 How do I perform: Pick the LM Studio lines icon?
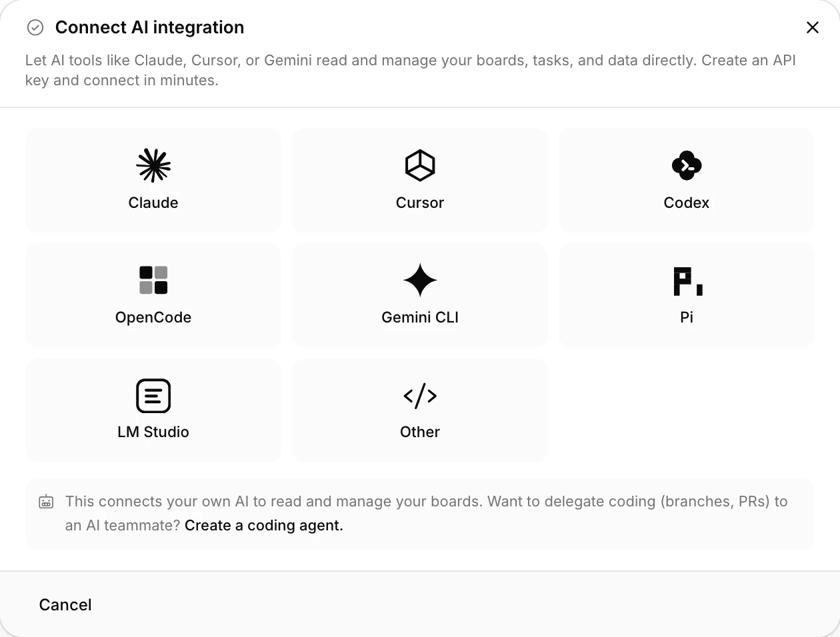(x=153, y=396)
